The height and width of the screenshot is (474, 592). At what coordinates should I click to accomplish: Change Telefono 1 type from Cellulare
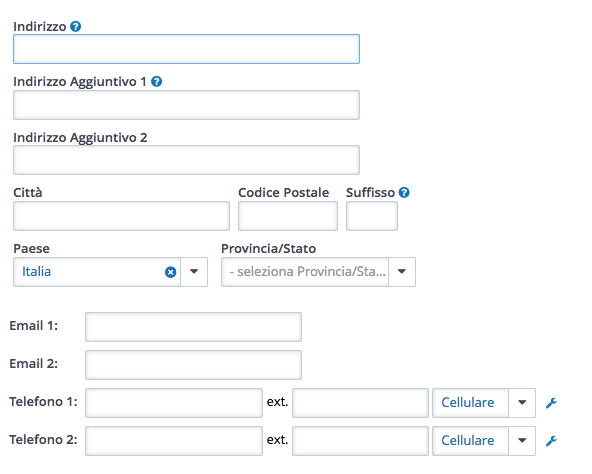pyautogui.click(x=484, y=403)
